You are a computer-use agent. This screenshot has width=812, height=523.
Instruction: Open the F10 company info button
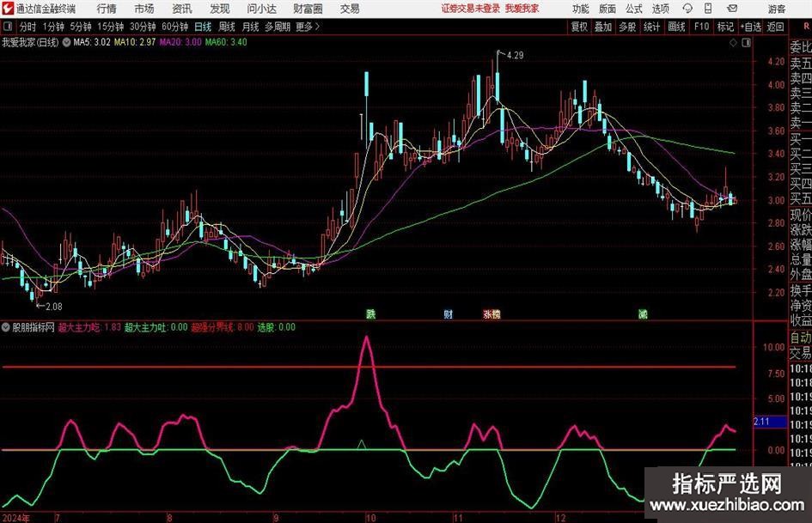701,27
